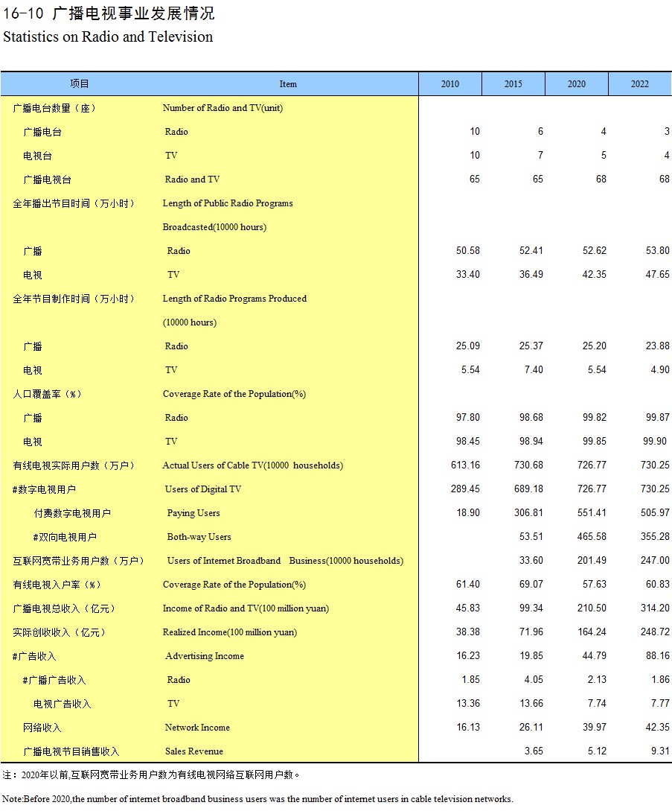Click value 465.58 for Both-way Users

tap(592, 536)
